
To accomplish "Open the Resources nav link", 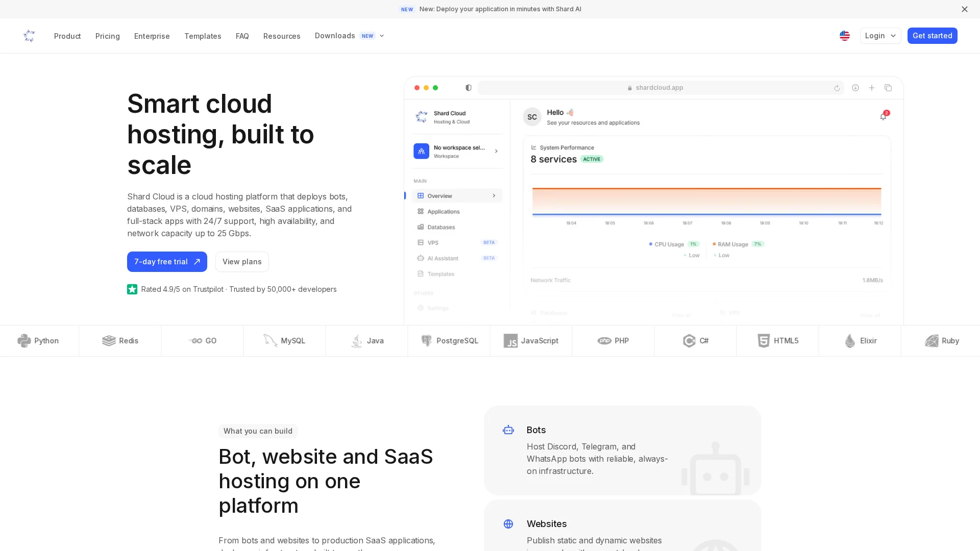I will tap(282, 36).
